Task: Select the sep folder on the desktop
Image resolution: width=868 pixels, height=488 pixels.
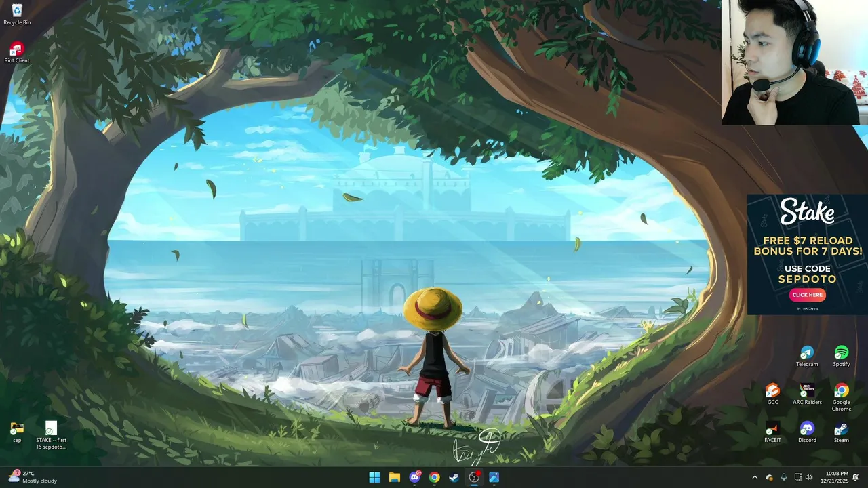Action: click(17, 432)
